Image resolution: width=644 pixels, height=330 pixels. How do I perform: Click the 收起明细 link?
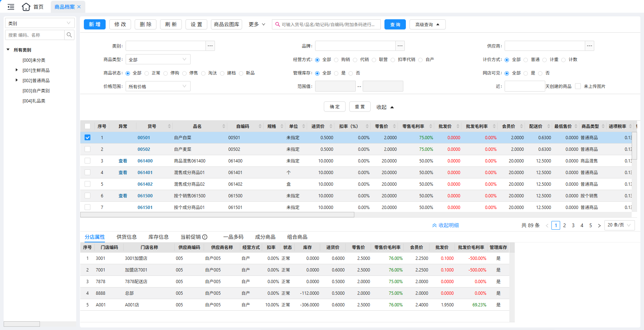point(445,225)
